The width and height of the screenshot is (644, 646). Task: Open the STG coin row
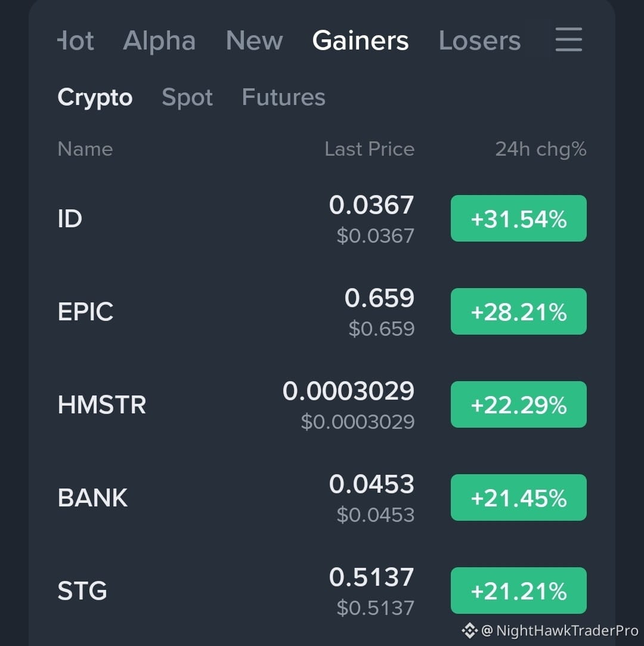(322, 591)
